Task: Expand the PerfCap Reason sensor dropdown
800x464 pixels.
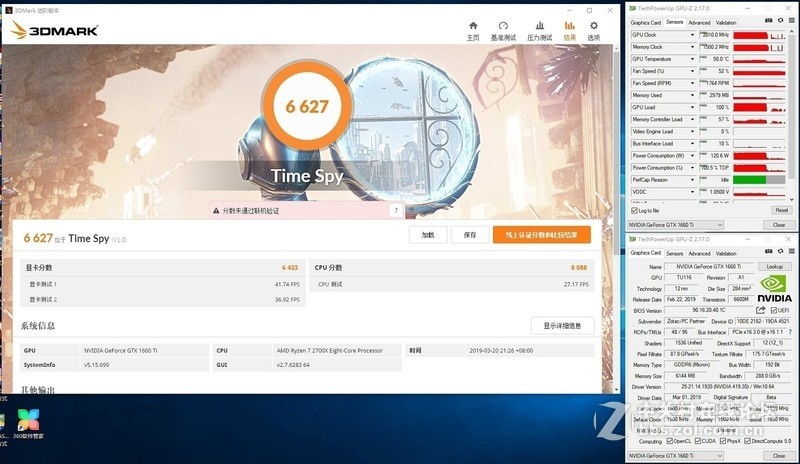Action: [x=692, y=180]
